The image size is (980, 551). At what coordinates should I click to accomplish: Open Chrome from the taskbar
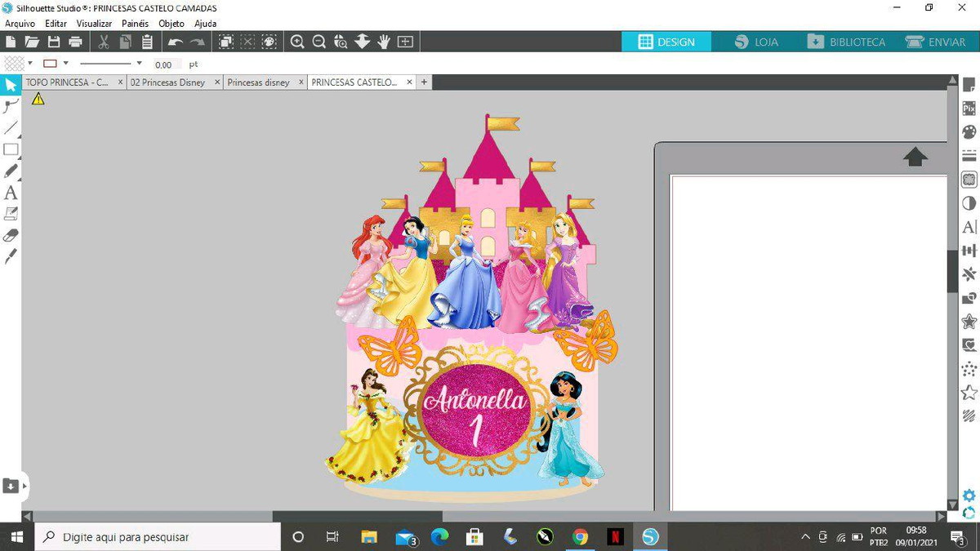pos(580,537)
